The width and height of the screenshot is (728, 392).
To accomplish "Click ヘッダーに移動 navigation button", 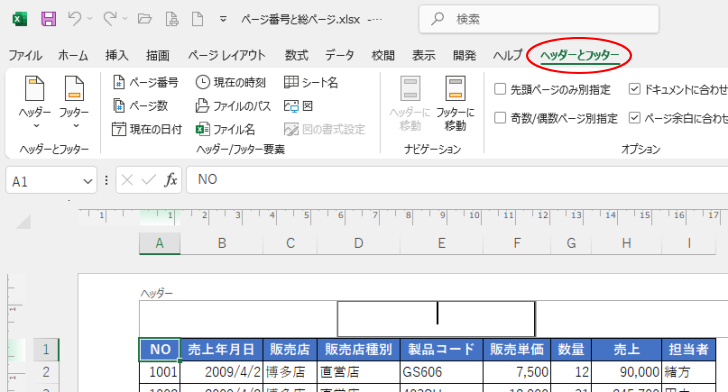I will (410, 103).
